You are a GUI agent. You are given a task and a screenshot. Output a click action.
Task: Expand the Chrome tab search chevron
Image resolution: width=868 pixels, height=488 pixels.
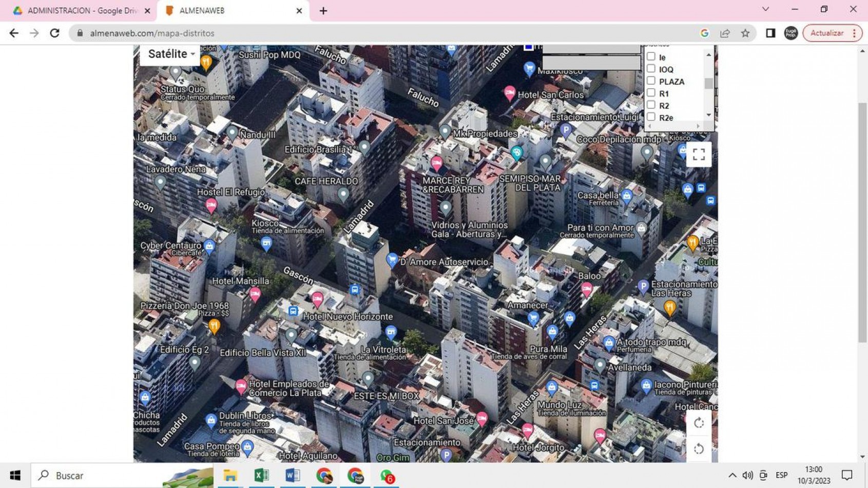click(x=765, y=10)
